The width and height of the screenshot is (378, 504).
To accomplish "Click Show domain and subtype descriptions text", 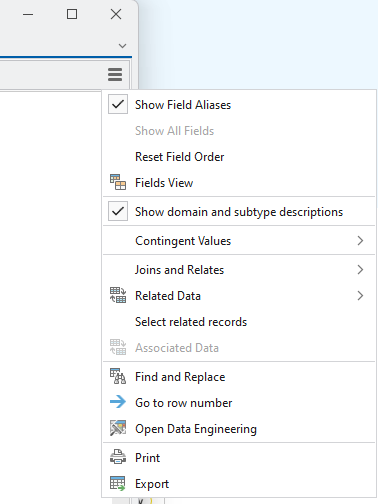I will (x=239, y=212).
